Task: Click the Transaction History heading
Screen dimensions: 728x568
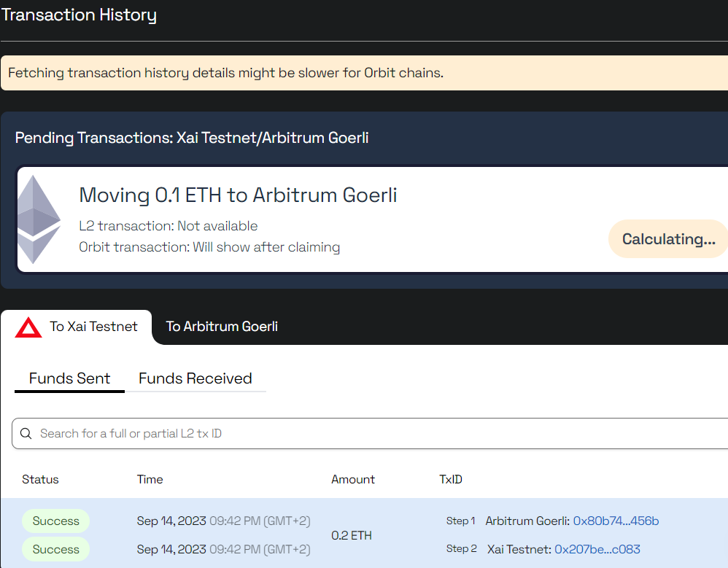Action: [x=79, y=15]
